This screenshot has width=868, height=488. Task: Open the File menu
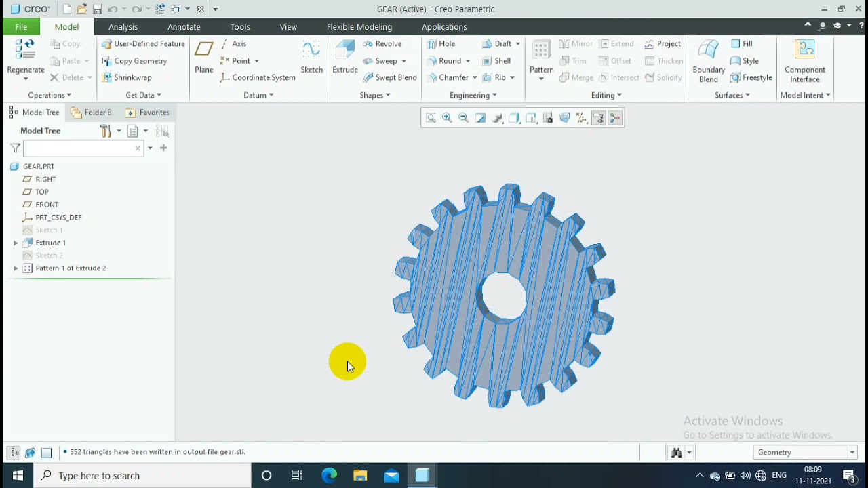[21, 27]
